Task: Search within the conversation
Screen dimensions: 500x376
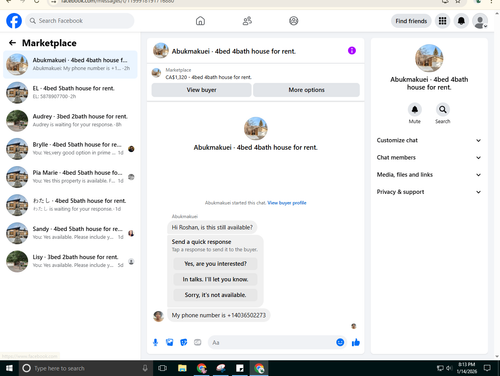Action: point(442,109)
